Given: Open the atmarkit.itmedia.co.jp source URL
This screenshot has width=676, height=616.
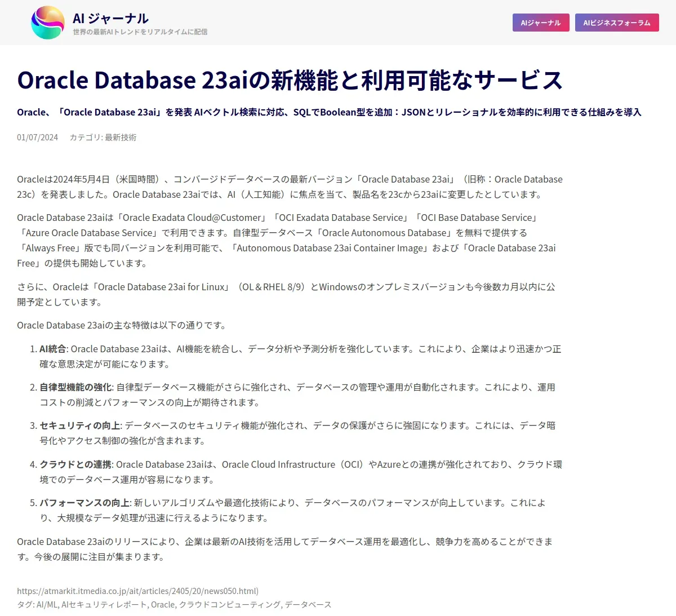Looking at the screenshot, I should (137, 591).
